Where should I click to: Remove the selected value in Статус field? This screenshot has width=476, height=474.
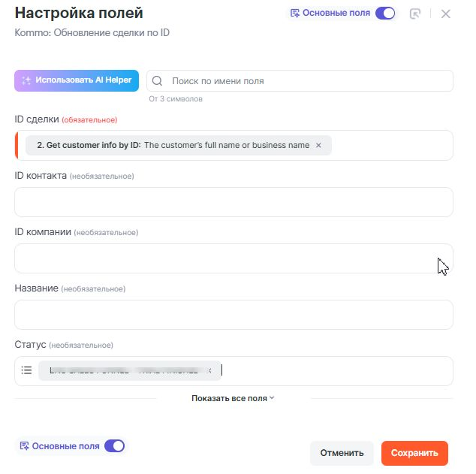click(210, 370)
